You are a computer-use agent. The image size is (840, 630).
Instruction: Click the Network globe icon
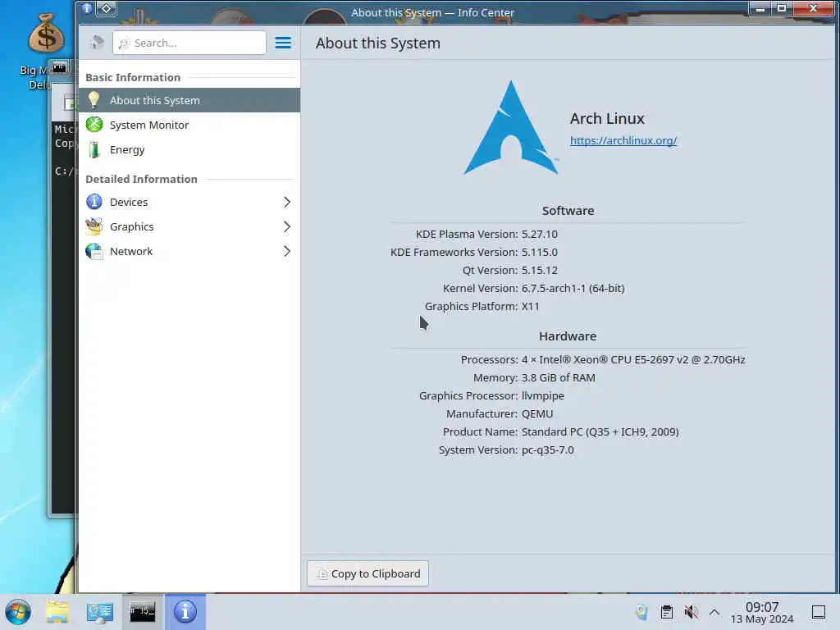(x=94, y=251)
